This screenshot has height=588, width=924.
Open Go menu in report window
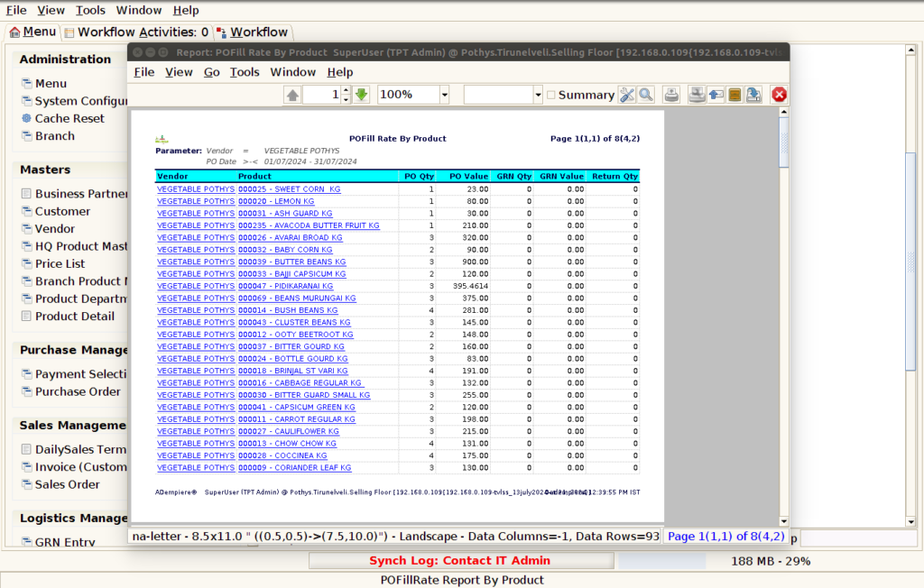(211, 72)
